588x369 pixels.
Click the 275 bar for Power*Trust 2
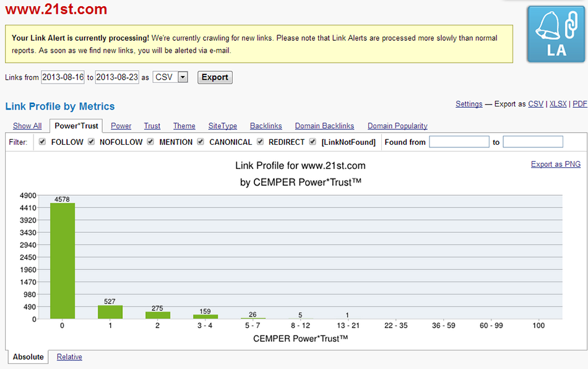[x=157, y=315]
